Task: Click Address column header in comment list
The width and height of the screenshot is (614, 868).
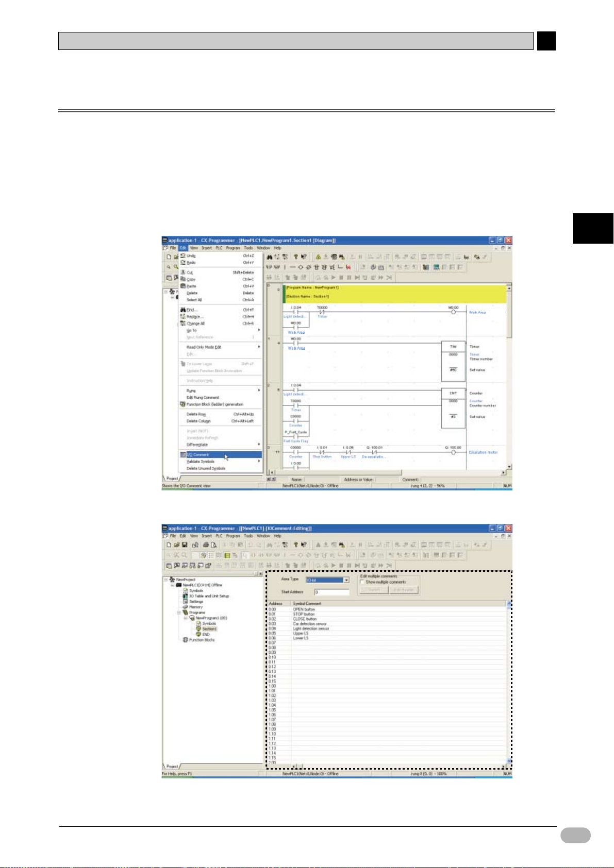Action: [279, 603]
